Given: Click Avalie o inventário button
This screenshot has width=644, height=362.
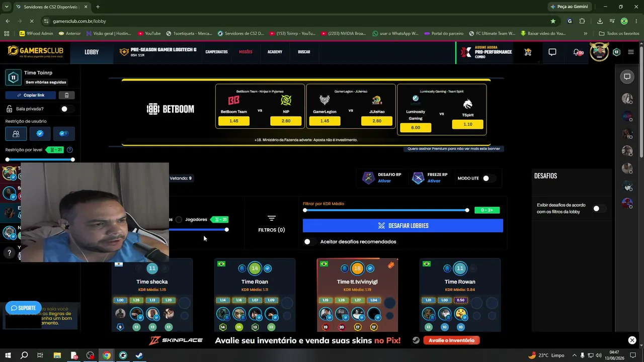Looking at the screenshot, I should pos(451,340).
